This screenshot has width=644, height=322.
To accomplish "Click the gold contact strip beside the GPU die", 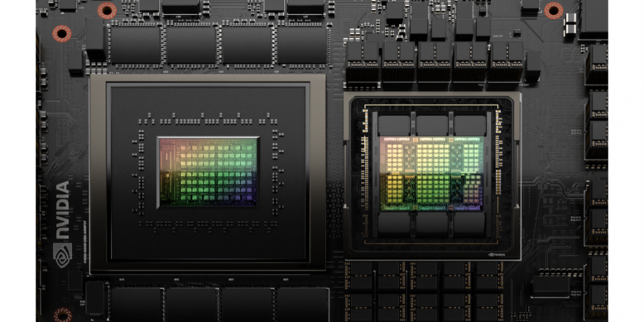I will 365,172.
